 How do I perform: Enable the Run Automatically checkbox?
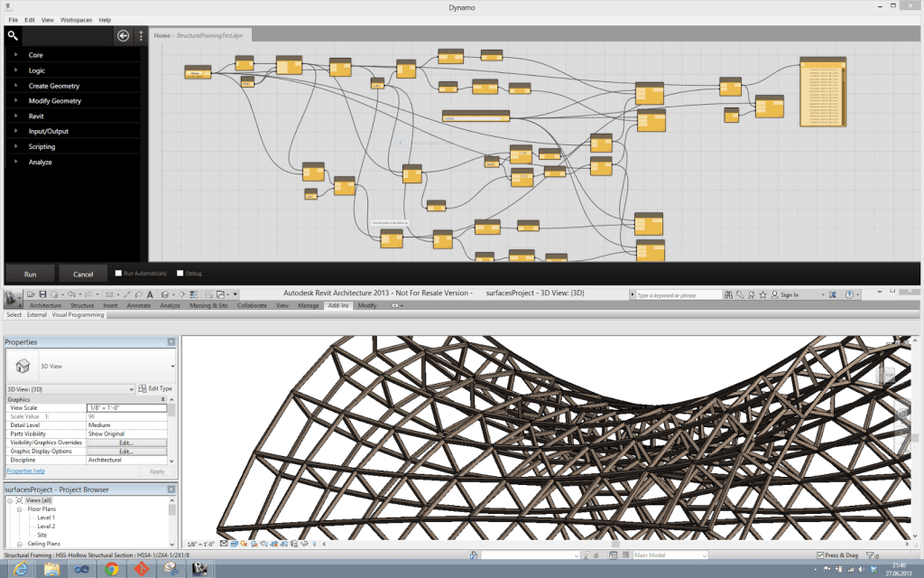pos(118,273)
